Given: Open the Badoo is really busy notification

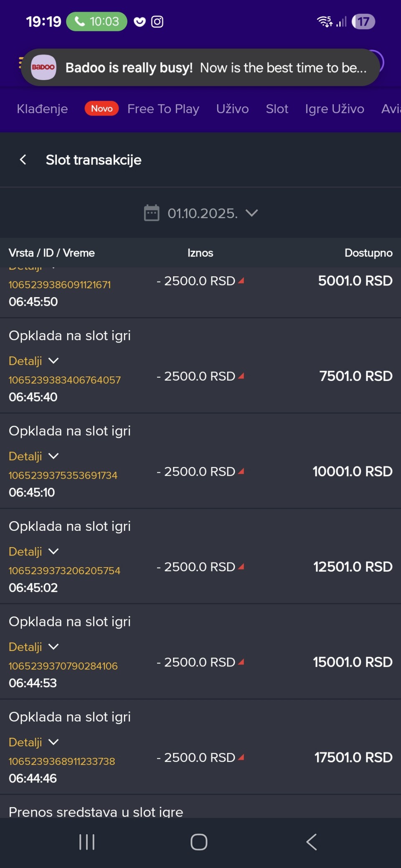Looking at the screenshot, I should (x=216, y=68).
